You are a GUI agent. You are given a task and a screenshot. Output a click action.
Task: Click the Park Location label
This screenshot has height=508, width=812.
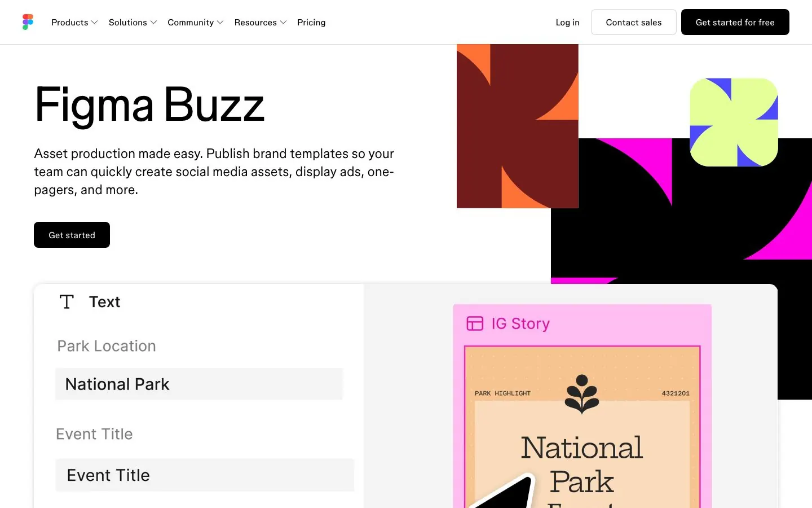click(x=107, y=346)
